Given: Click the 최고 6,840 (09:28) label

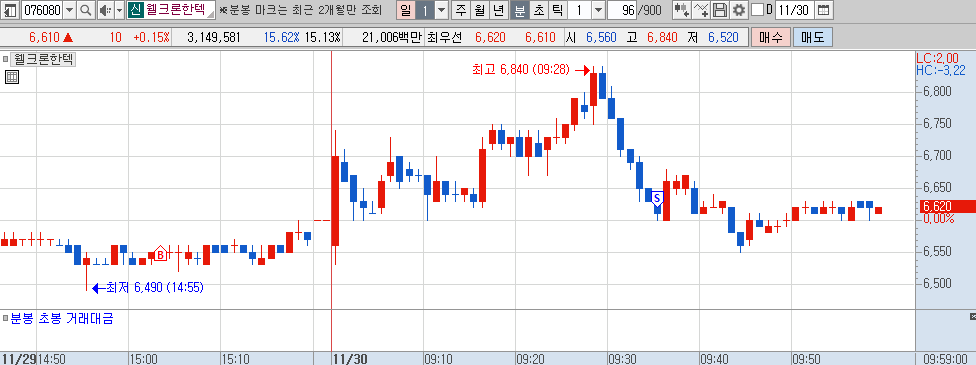Looking at the screenshot, I should [521, 70].
